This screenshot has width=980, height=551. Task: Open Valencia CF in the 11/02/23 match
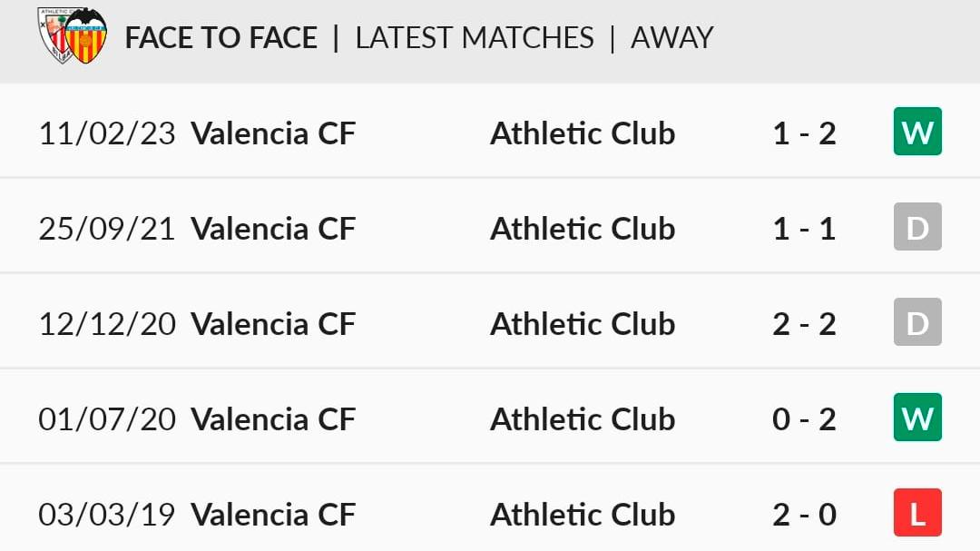click(273, 133)
